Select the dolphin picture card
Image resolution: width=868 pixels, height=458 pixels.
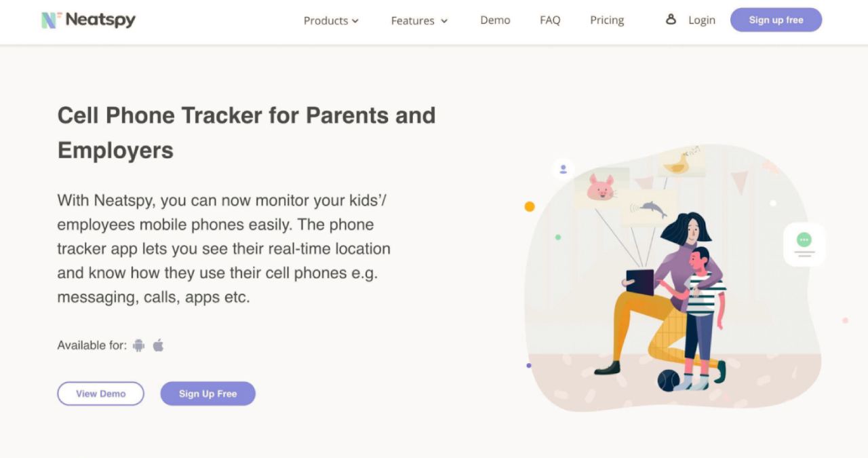coord(650,207)
